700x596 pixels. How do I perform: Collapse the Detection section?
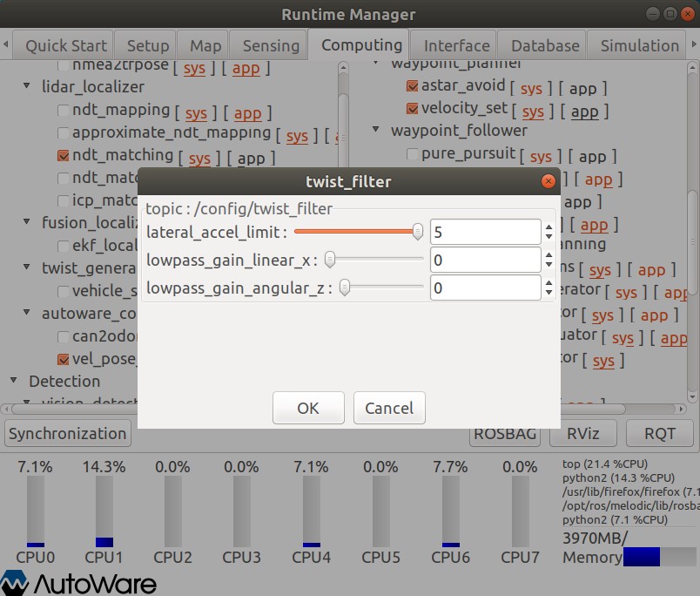(13, 382)
